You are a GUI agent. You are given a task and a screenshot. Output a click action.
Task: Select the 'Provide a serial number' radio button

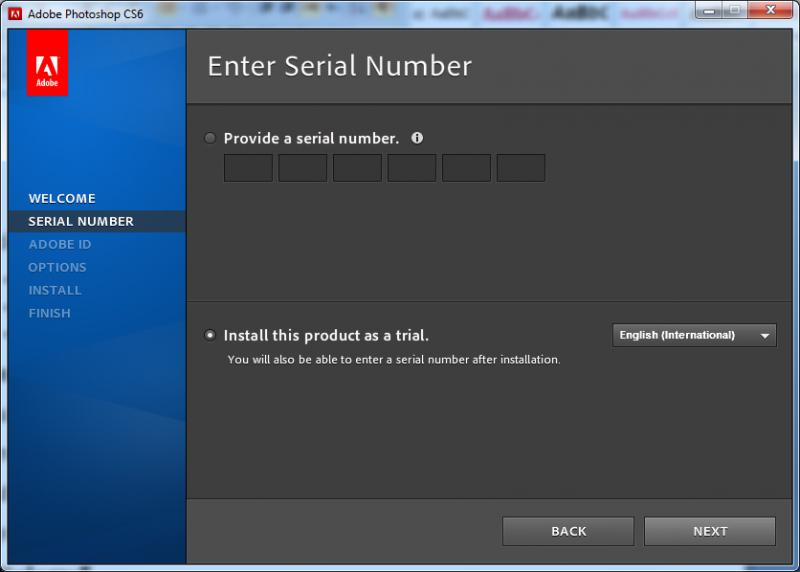tap(210, 138)
